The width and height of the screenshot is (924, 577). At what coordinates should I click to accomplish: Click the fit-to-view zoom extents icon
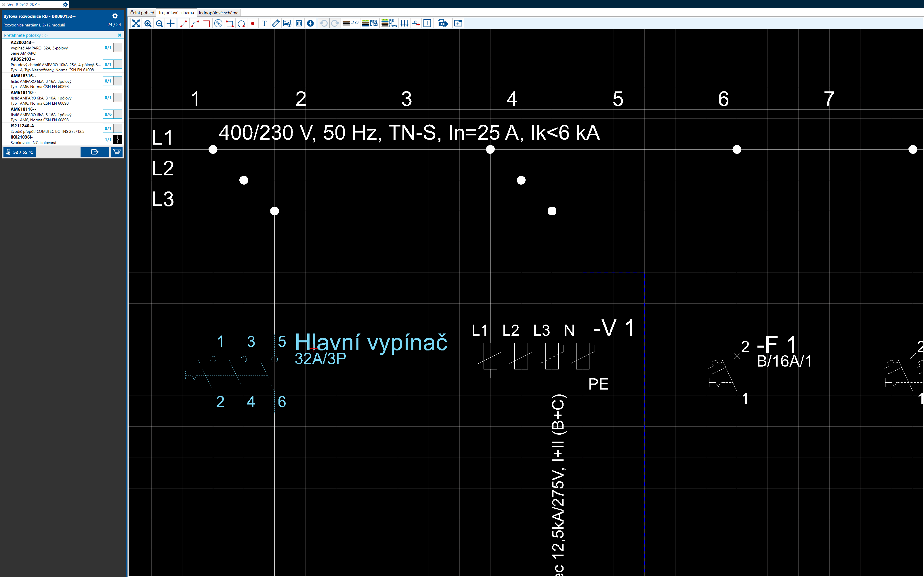coord(136,24)
